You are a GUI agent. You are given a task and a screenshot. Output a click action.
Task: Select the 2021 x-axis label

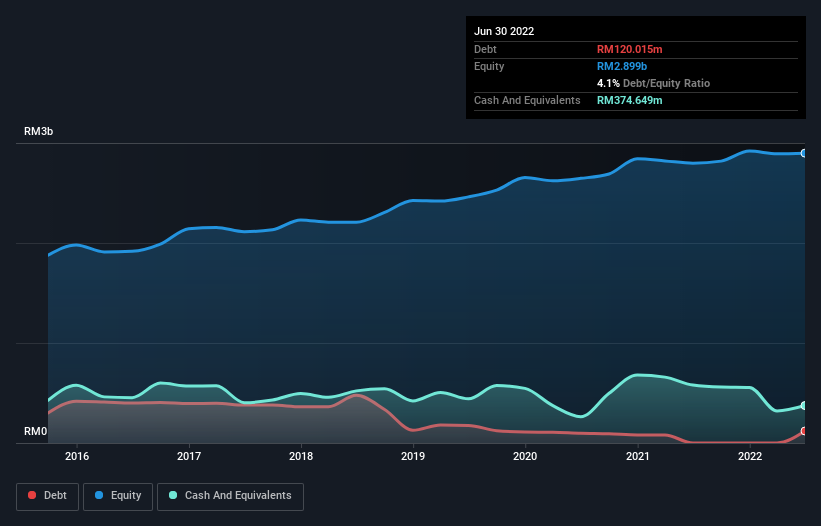[x=637, y=457]
